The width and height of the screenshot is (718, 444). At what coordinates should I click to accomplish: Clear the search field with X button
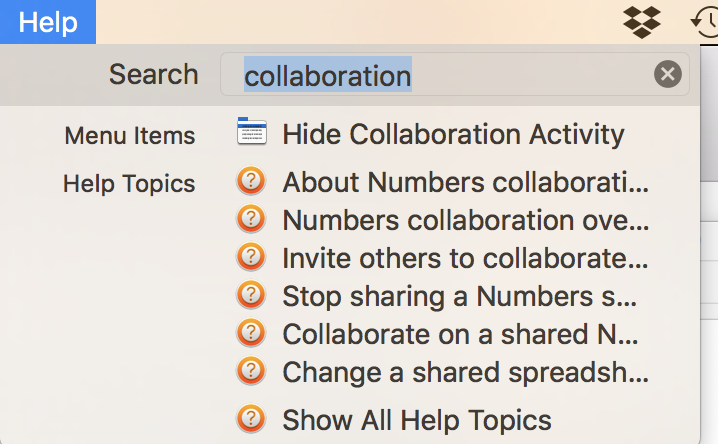tap(668, 74)
